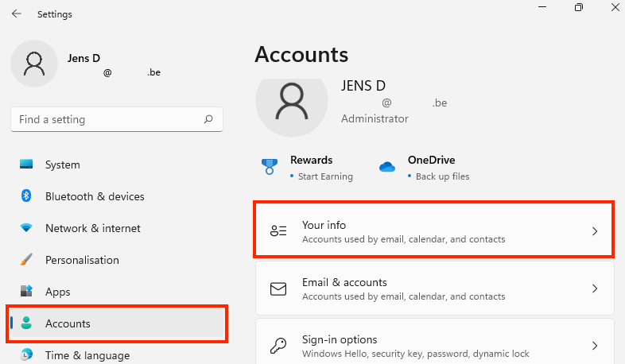Click Back up files link

[x=442, y=176]
